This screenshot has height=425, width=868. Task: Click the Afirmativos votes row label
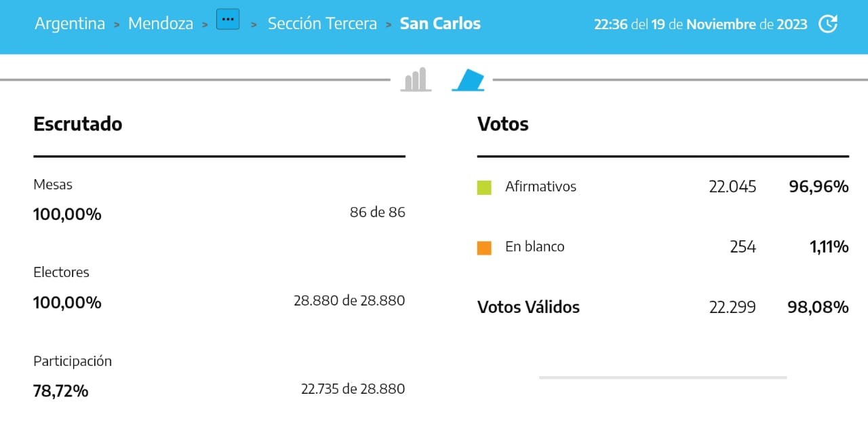[540, 187]
